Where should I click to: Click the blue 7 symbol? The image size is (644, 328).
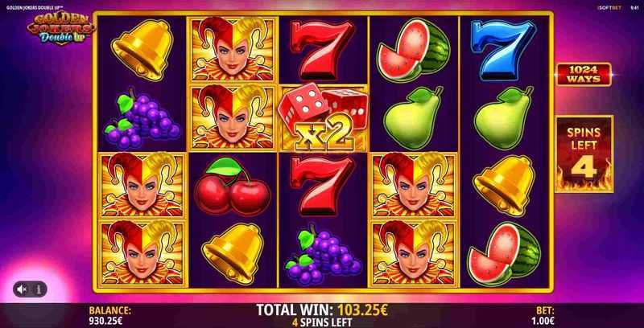pyautogui.click(x=503, y=49)
